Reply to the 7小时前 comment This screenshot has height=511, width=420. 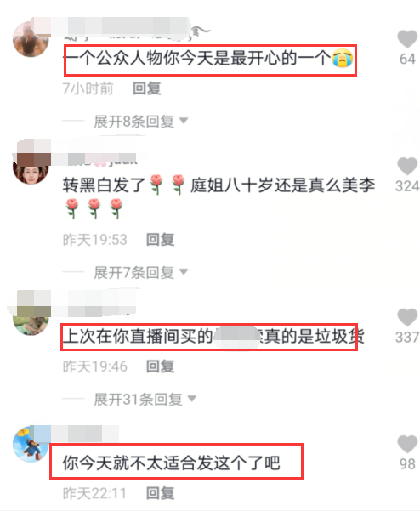click(x=146, y=88)
